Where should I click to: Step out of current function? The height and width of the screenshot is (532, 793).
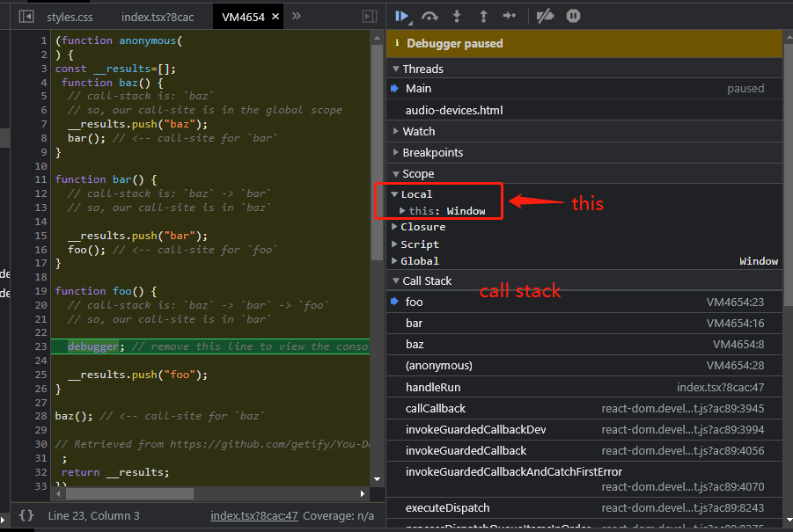click(x=482, y=16)
